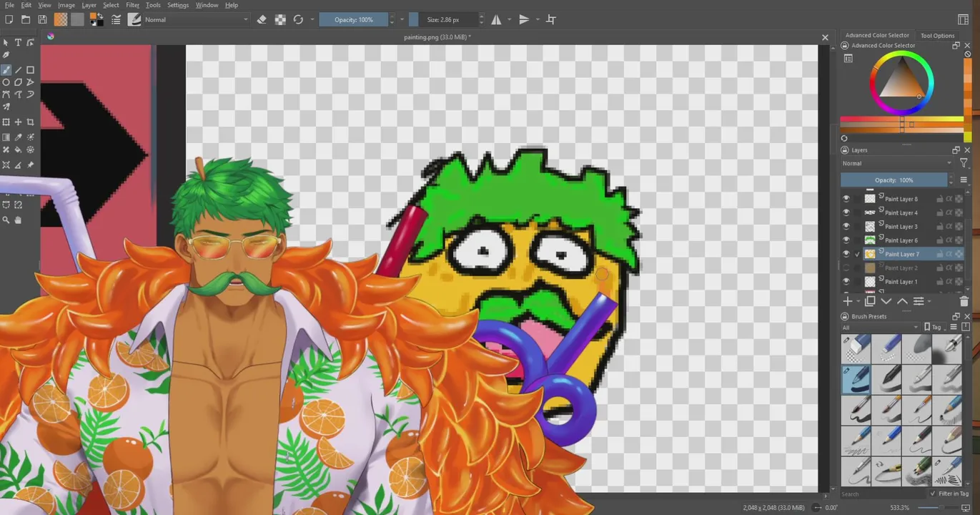Viewport: 980px width, 515px height.
Task: Select the Move tool
Action: [18, 122]
